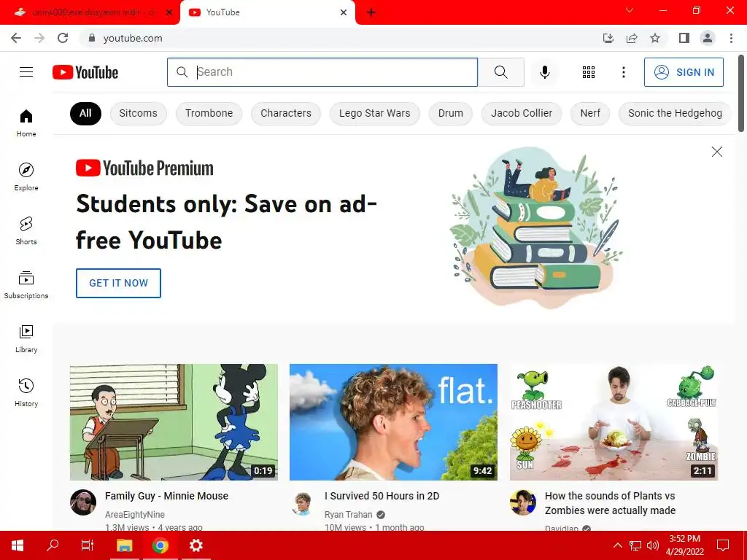Open Family Guy Minnie Mouse thumbnail
The width and height of the screenshot is (747, 560).
pos(174,422)
